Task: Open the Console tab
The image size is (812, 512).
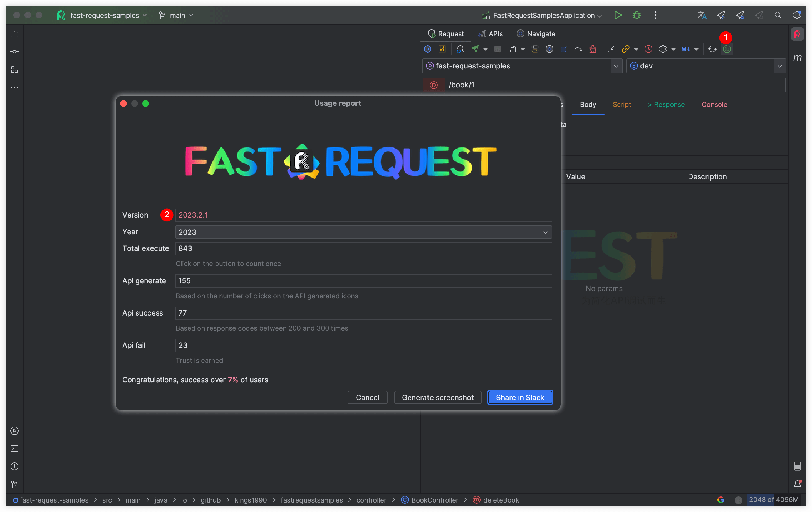Action: coord(714,105)
